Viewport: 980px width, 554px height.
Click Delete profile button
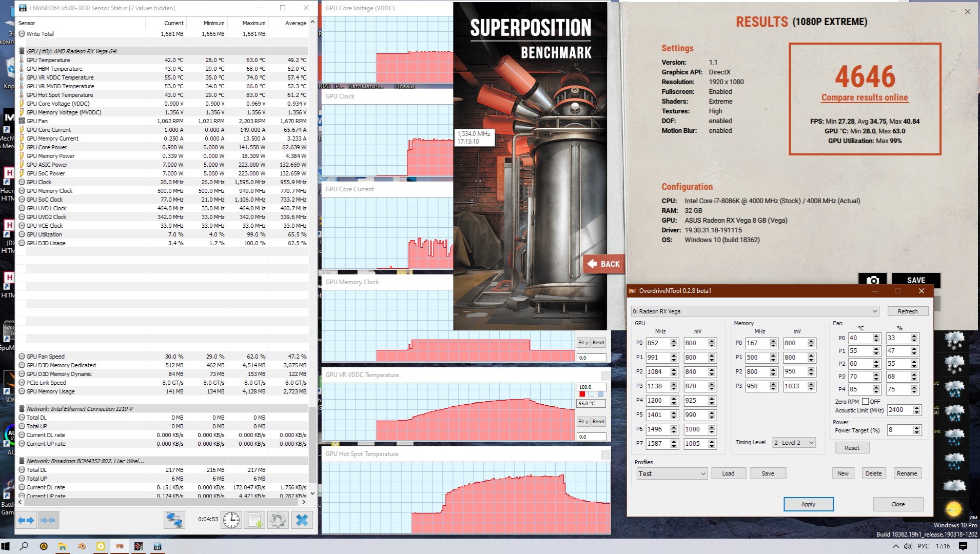tap(873, 473)
